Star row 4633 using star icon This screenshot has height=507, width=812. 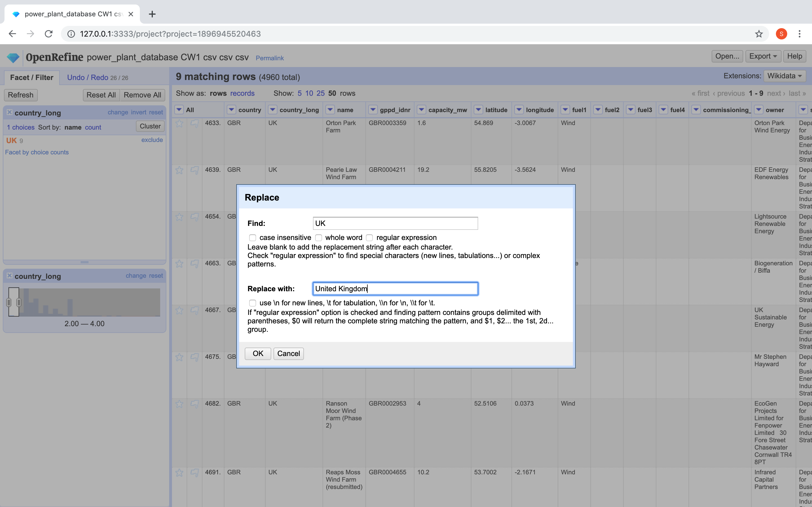point(179,123)
